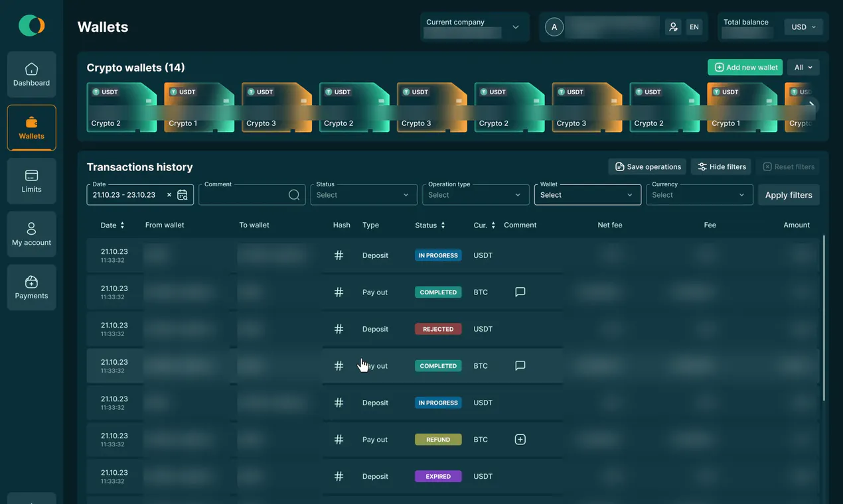The width and height of the screenshot is (843, 504).
Task: Clear the date range with X icon
Action: pos(169,195)
